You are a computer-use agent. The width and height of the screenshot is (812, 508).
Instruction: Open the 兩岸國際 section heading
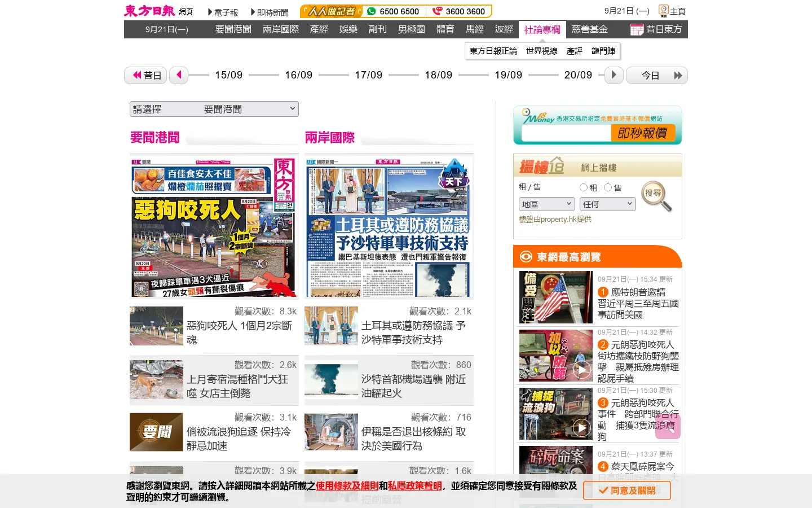[x=330, y=138]
